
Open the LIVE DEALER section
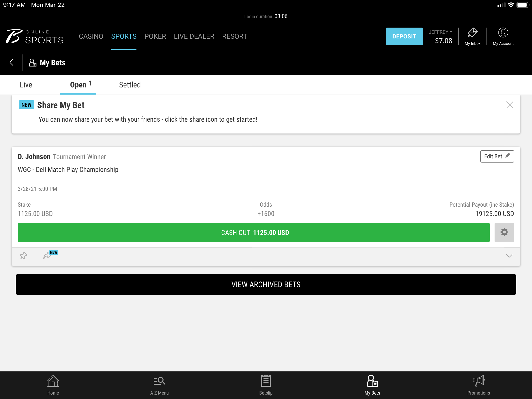click(x=194, y=36)
